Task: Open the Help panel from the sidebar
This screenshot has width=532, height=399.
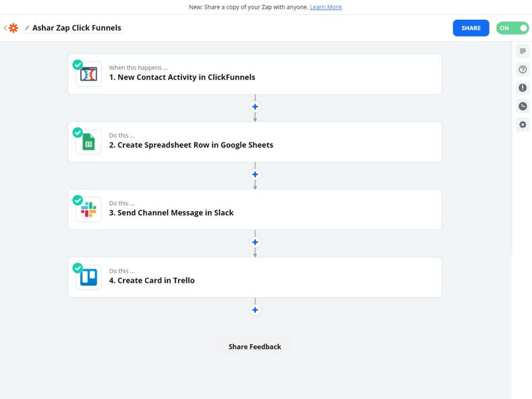Action: point(522,69)
